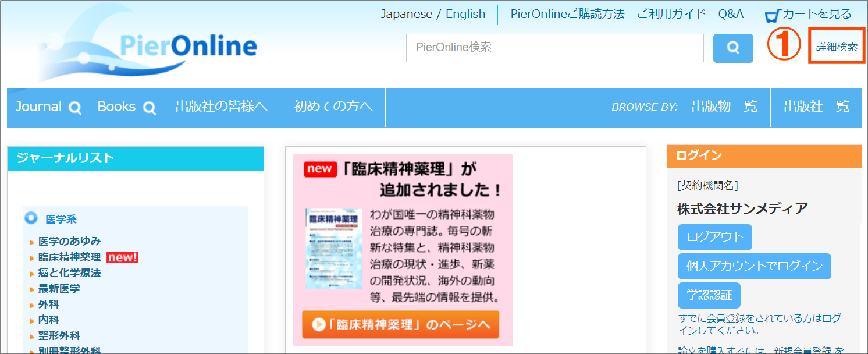Focus the PierOnline検索 search box
This screenshot has width=868, height=354.
(555, 48)
